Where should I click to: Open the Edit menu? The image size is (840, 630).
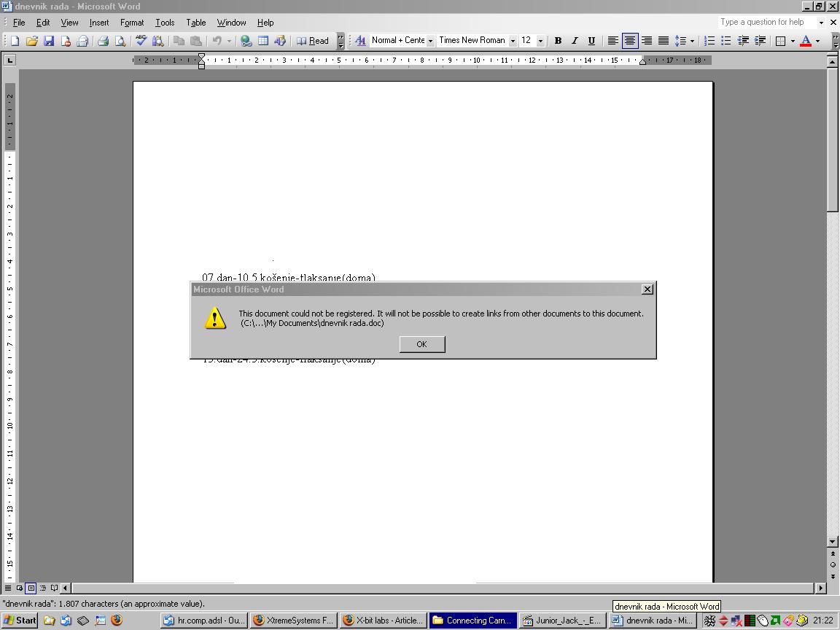(43, 23)
